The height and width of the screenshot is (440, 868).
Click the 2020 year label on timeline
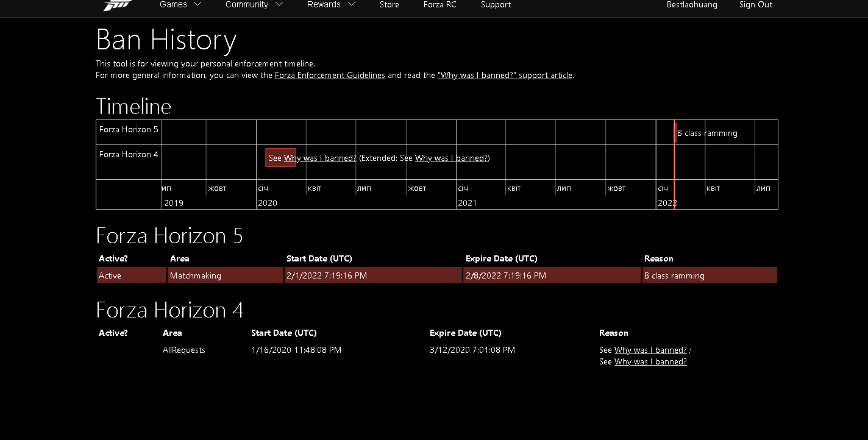(x=268, y=203)
